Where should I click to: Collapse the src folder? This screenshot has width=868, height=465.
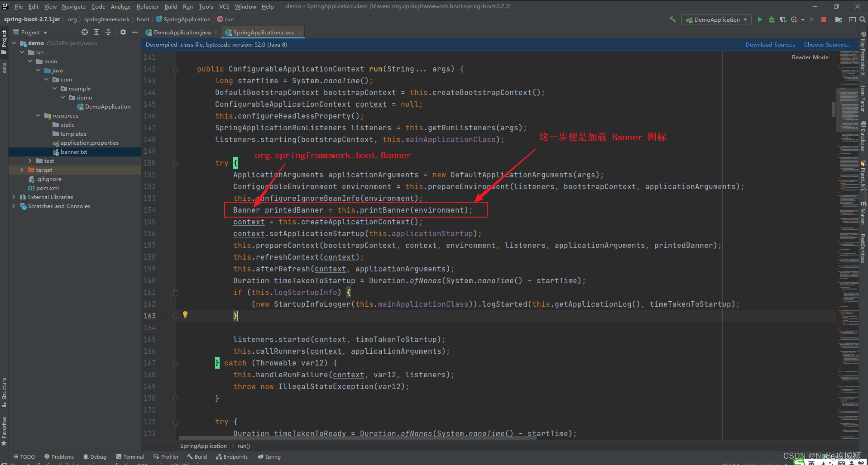pos(22,52)
